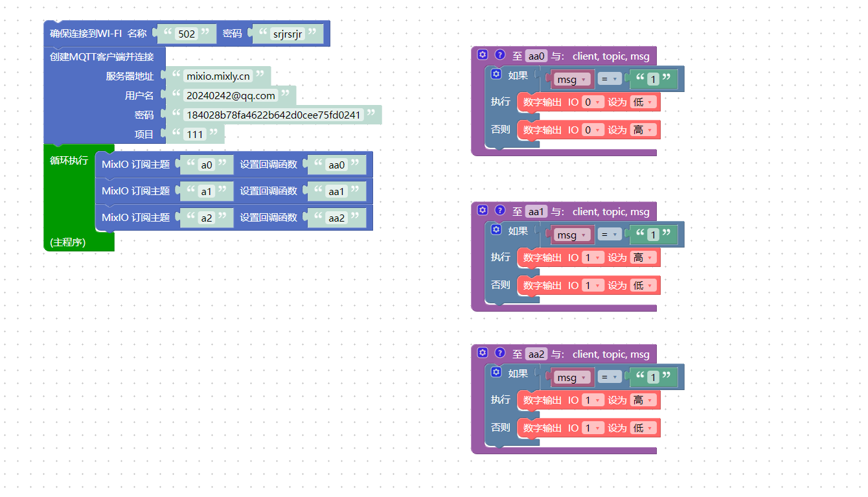The image size is (868, 497).
Task: Click client, topic, msg parameters of aa2
Action: (x=611, y=354)
